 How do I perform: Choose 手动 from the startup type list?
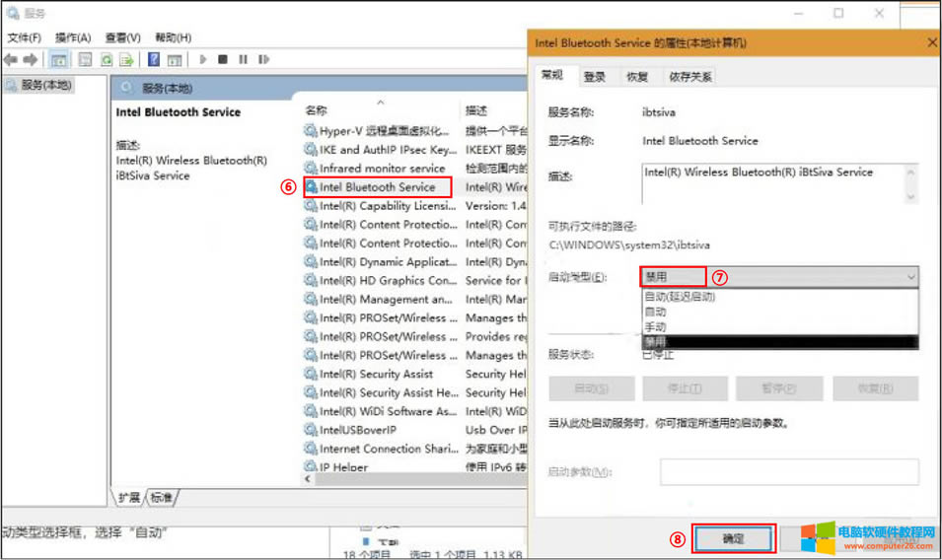click(x=655, y=326)
